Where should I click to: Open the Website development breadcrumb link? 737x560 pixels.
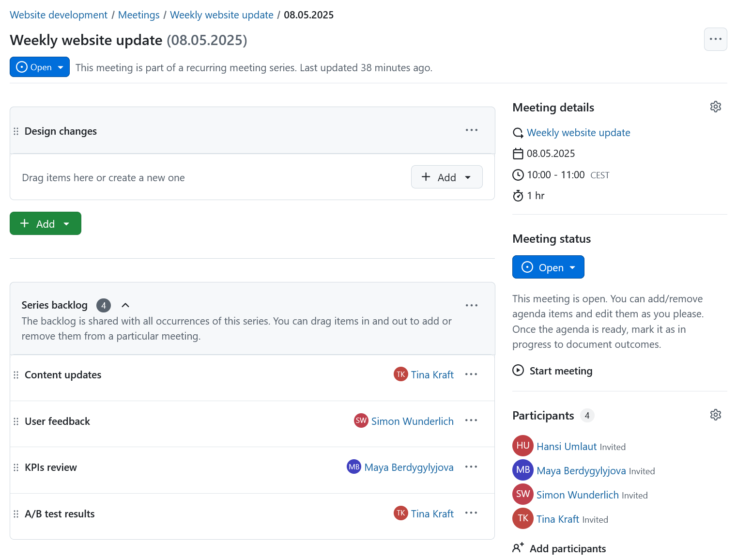[58, 15]
